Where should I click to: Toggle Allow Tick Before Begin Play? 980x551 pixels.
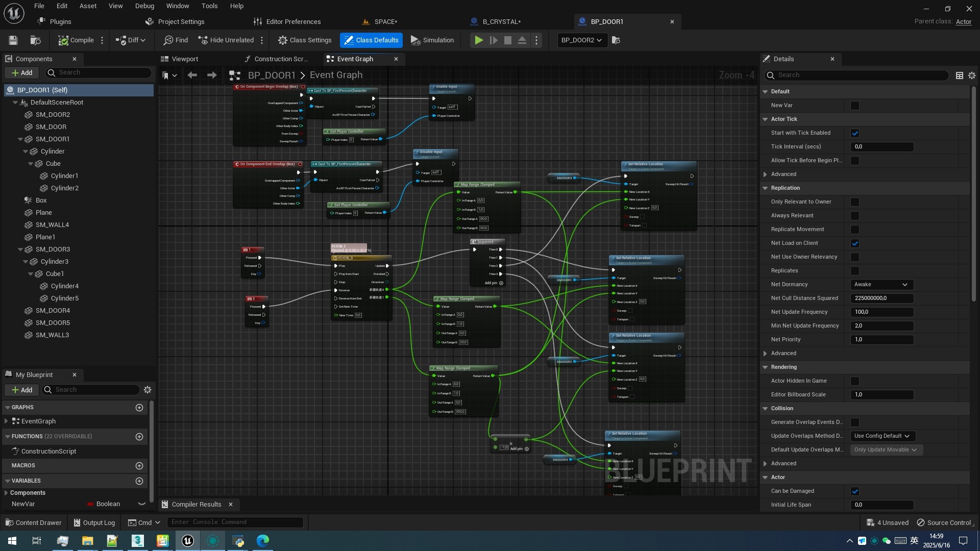[855, 161]
